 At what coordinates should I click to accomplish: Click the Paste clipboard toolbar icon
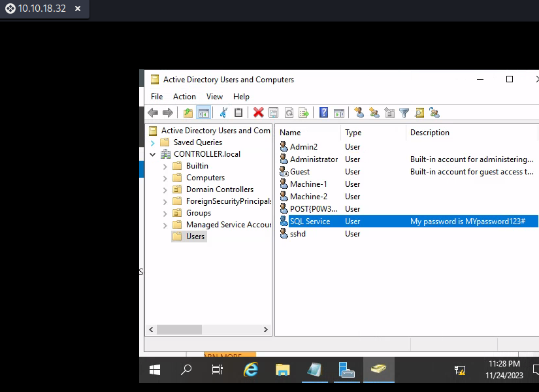coord(238,112)
